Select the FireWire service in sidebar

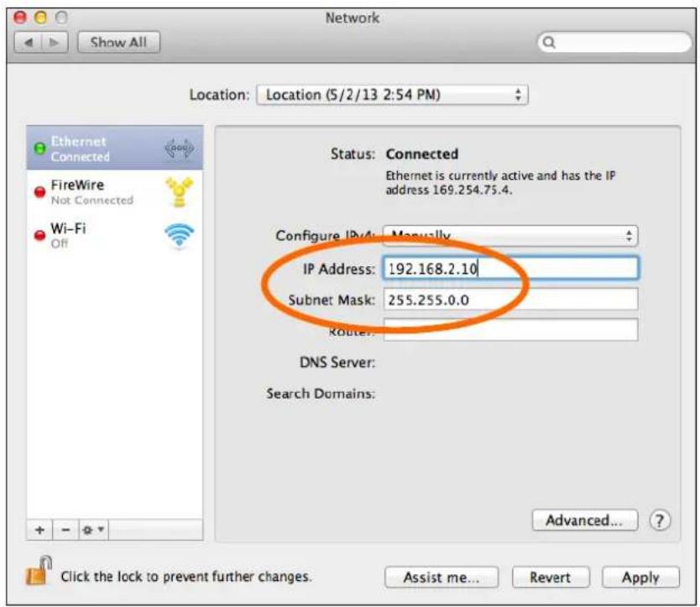click(x=115, y=192)
